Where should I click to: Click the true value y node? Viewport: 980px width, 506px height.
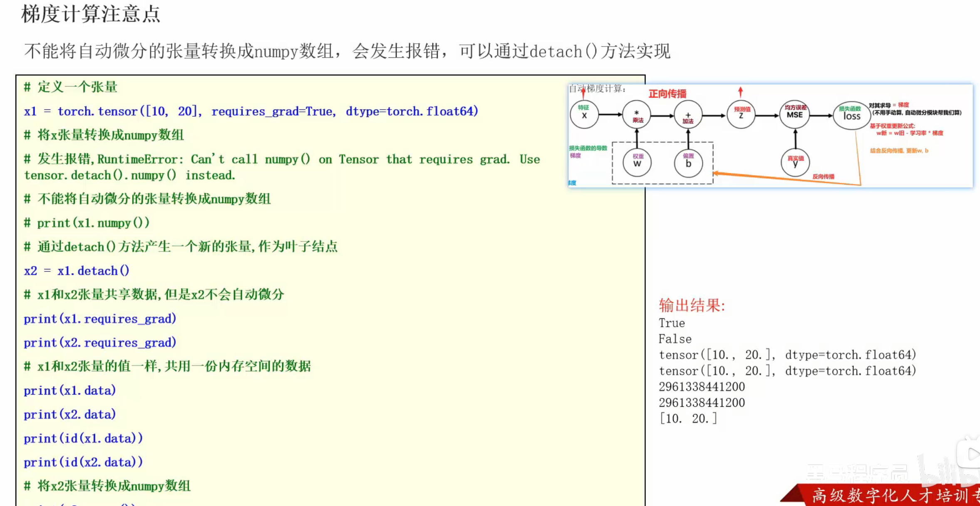click(795, 163)
